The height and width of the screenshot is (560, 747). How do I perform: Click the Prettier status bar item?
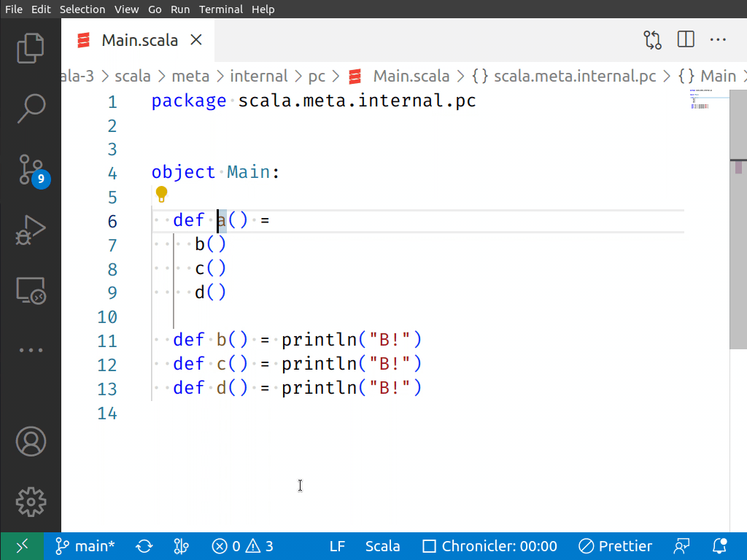point(615,546)
